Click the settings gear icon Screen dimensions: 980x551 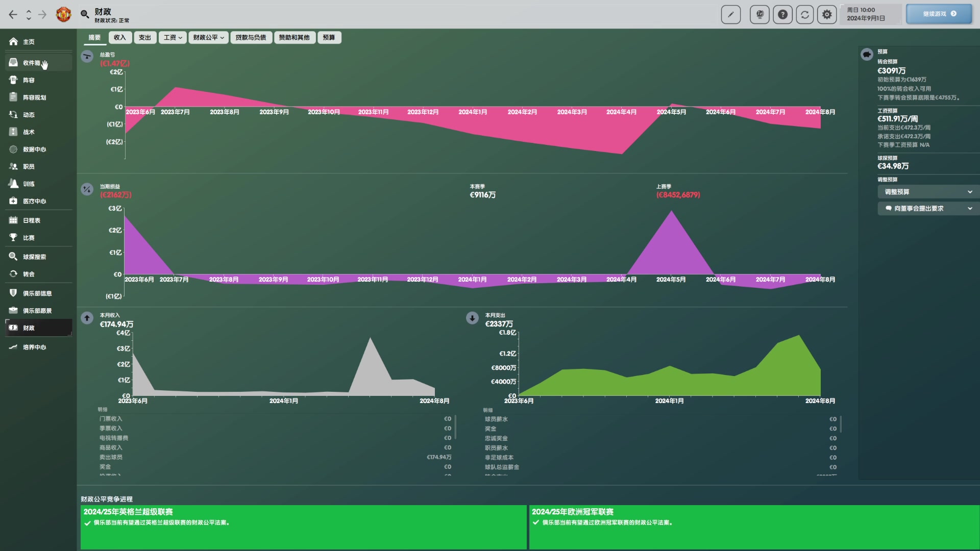(x=827, y=14)
